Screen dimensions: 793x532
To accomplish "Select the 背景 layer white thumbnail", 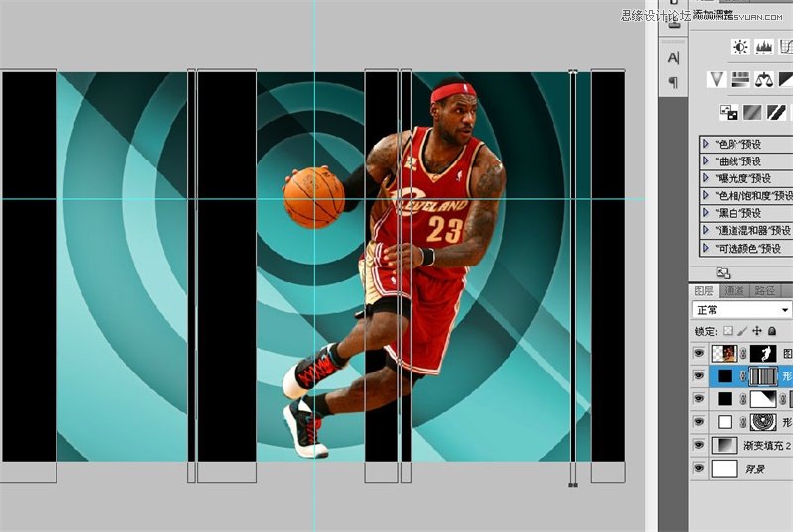I will tap(725, 469).
